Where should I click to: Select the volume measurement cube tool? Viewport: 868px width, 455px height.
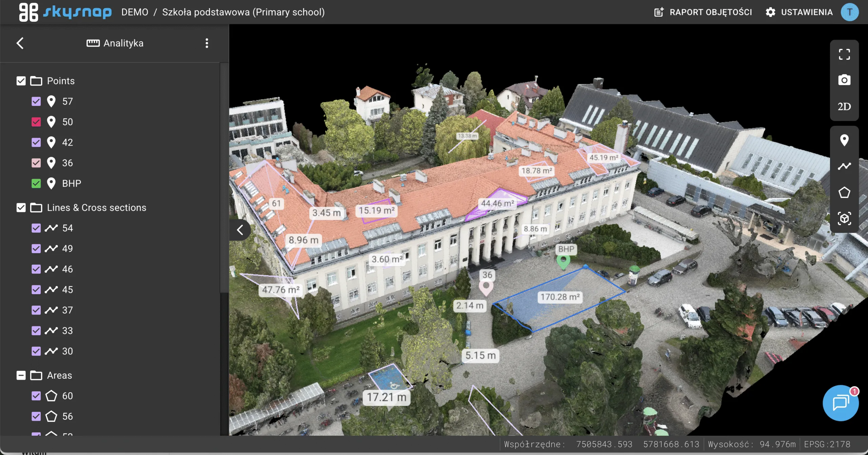coord(844,219)
